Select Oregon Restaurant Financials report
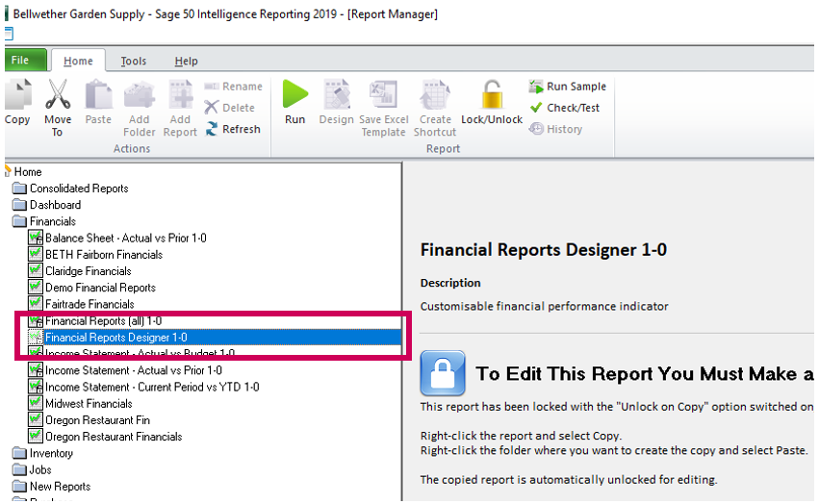 114,437
